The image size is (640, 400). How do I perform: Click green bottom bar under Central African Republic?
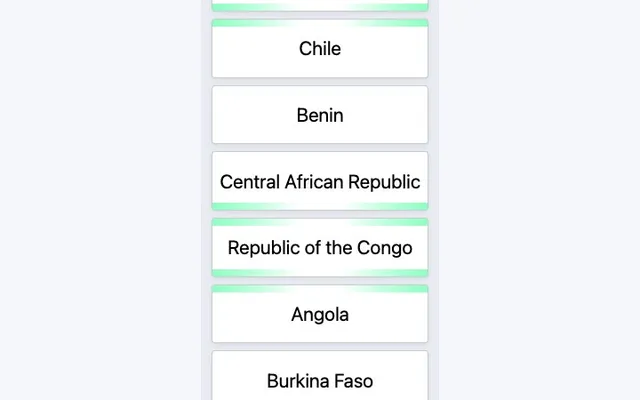coord(320,206)
